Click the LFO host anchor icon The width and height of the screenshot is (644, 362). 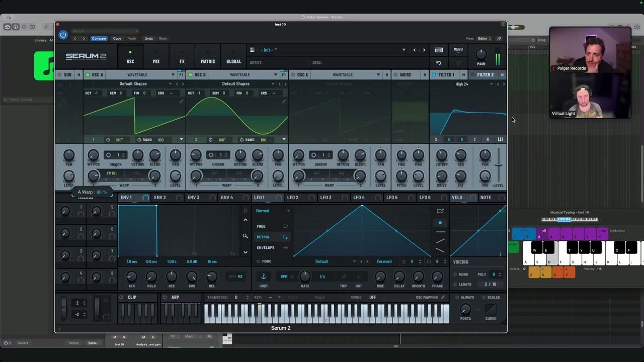pos(263,277)
